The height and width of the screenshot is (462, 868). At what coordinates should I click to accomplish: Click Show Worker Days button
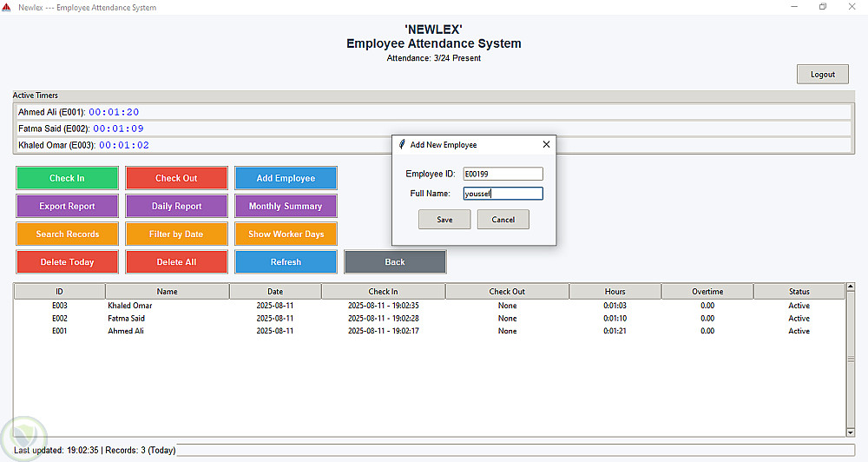tap(286, 234)
